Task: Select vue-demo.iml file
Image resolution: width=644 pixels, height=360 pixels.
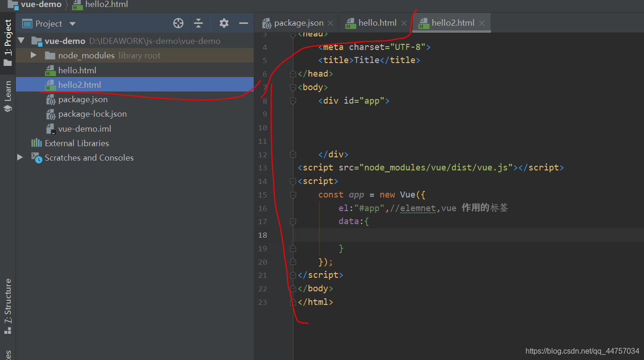Action: [x=85, y=128]
